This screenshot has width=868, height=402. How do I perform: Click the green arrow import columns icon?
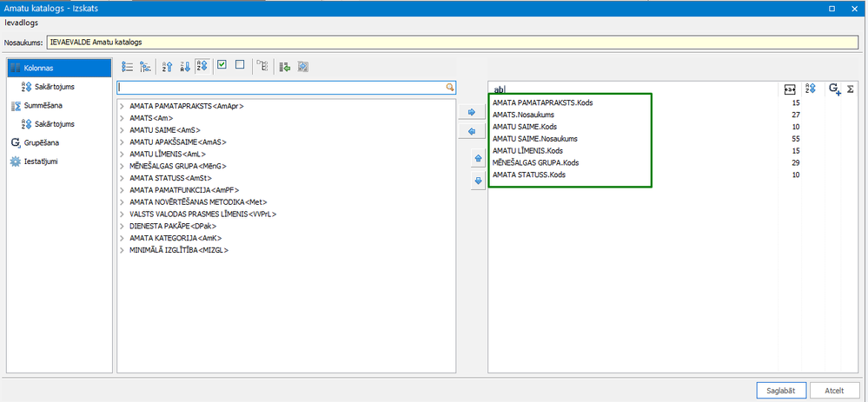285,66
